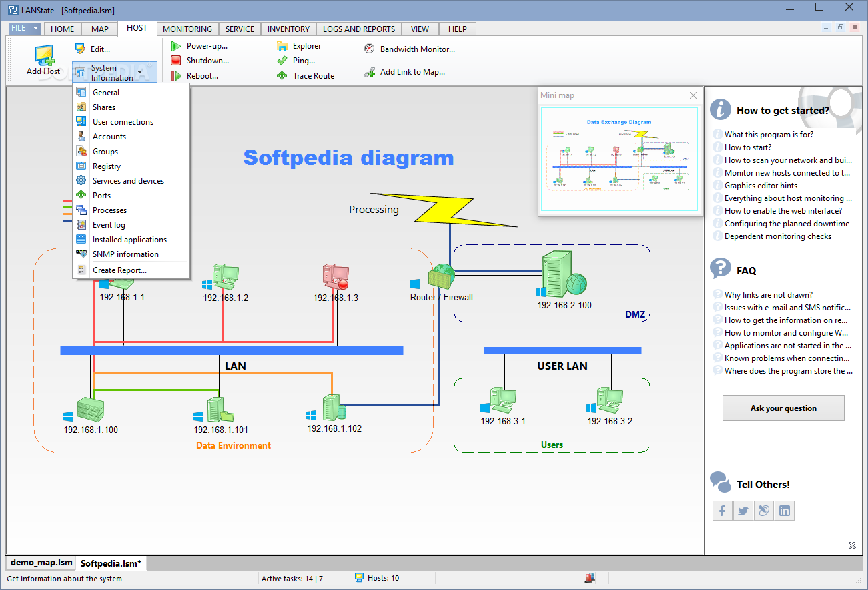The height and width of the screenshot is (590, 868).
Task: Share on LinkedIn icon
Action: pyautogui.click(x=785, y=511)
